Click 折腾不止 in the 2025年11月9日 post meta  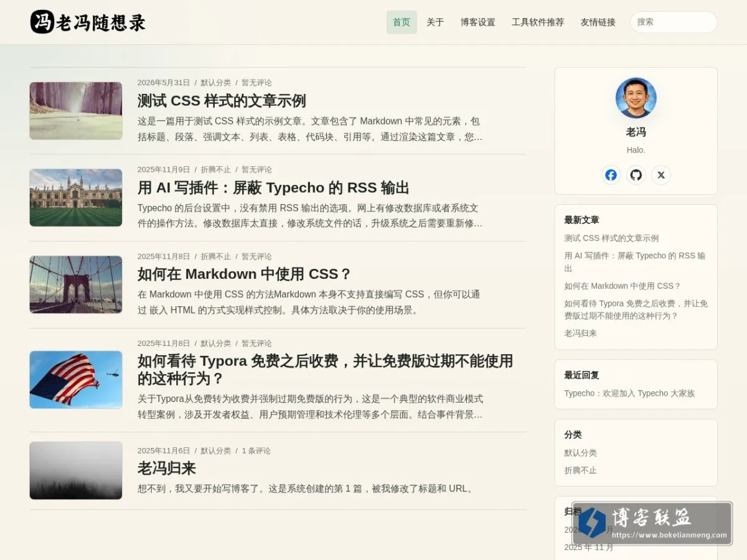pos(215,169)
